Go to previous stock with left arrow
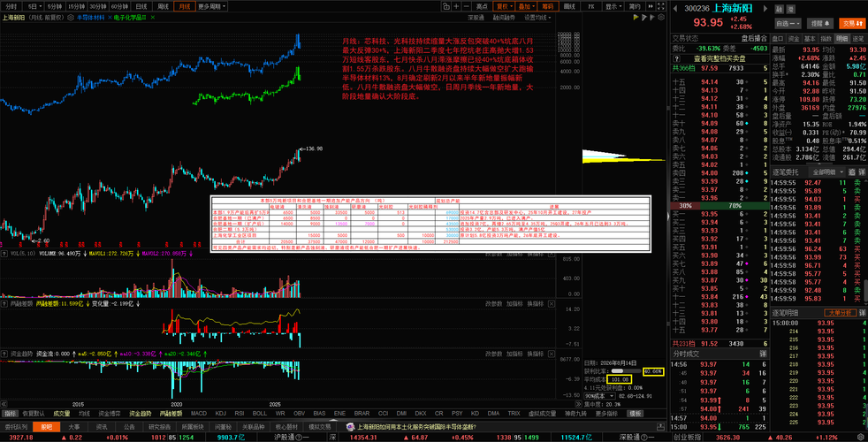This screenshot has height=442, width=868. tap(675, 8)
